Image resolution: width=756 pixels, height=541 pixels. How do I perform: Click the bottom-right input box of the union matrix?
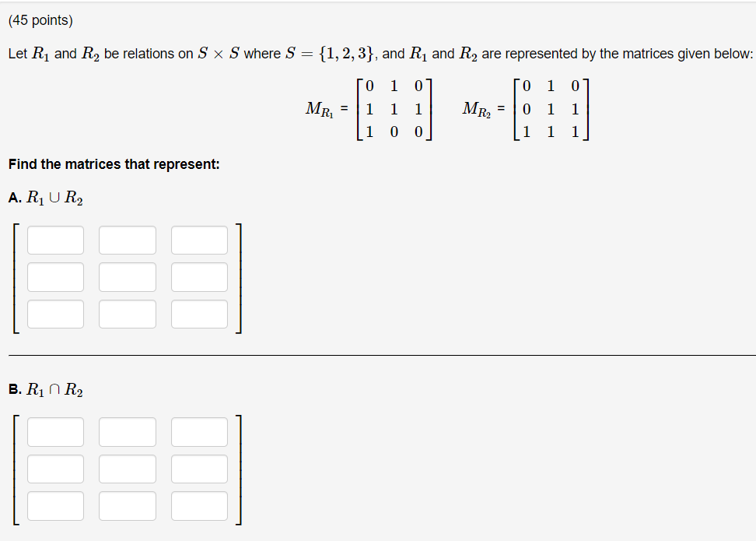coord(199,314)
